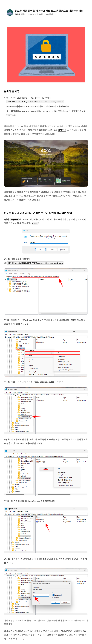
Task: Click OK in the Edit DWORD dialog
Action: tap(55, 602)
